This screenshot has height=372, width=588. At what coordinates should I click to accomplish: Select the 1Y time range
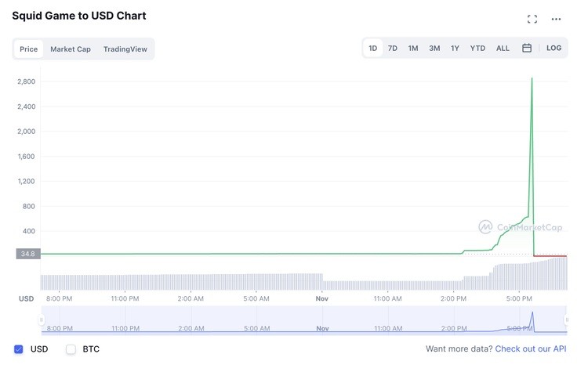click(x=455, y=48)
